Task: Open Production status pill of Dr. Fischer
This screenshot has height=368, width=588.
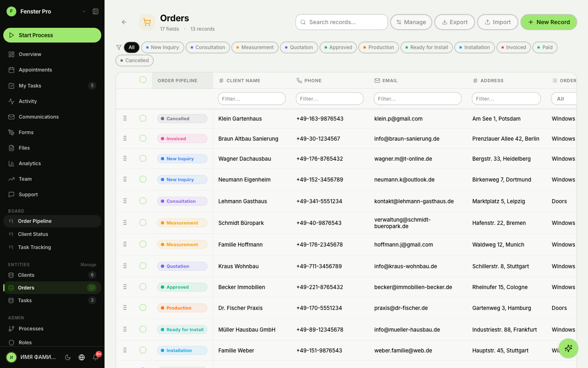Action: pos(182,308)
